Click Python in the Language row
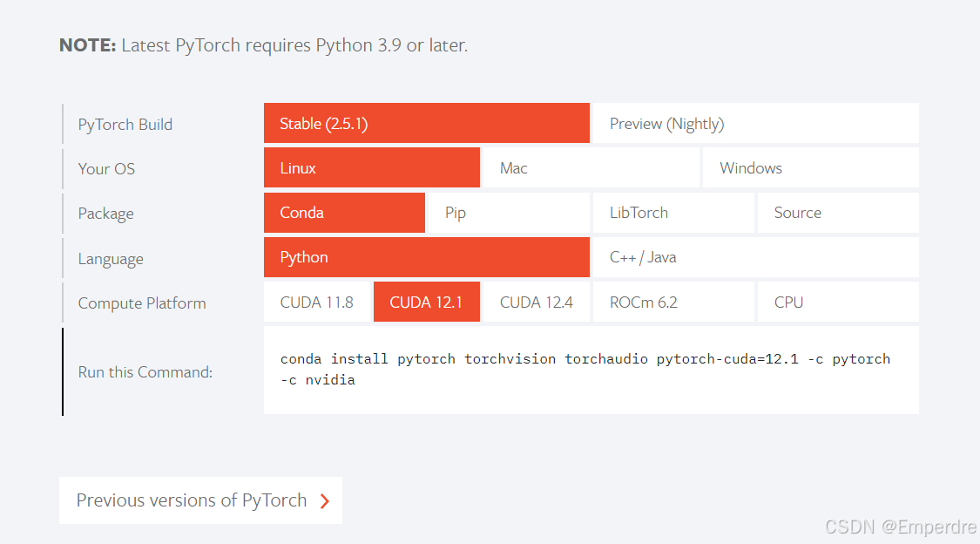The height and width of the screenshot is (544, 980). click(x=426, y=257)
